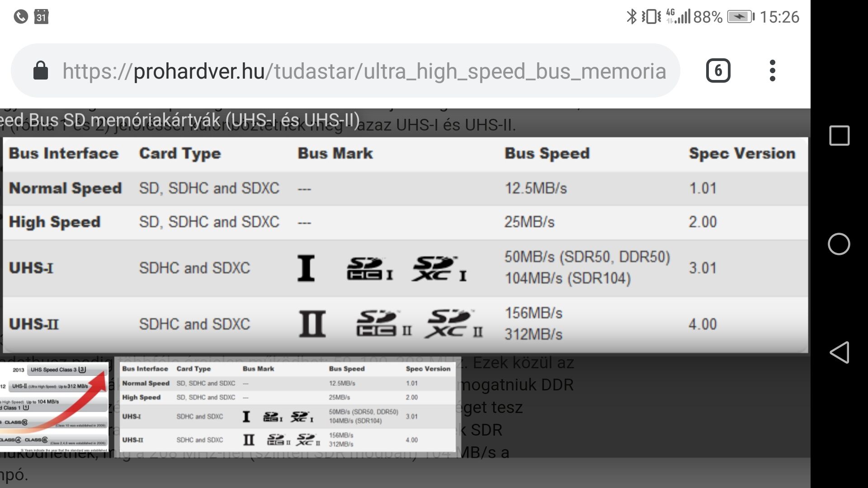
Task: Open the tab switcher showing 6 tabs
Action: coord(718,70)
